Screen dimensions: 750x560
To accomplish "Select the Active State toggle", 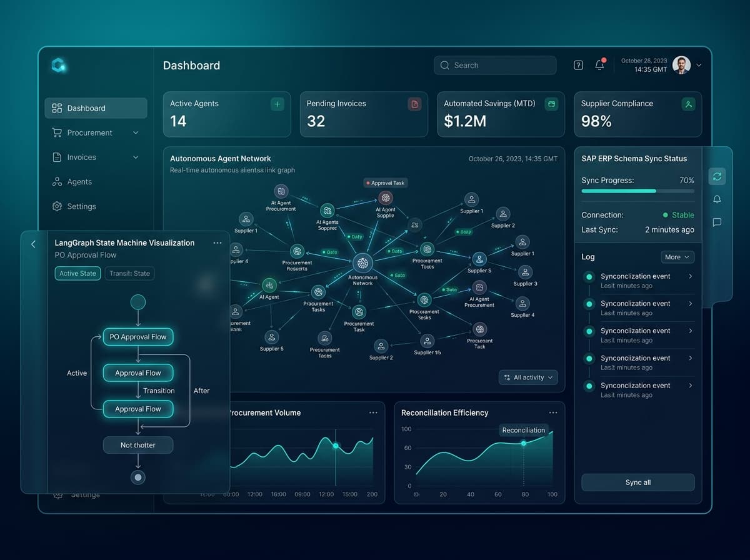I will (x=77, y=273).
